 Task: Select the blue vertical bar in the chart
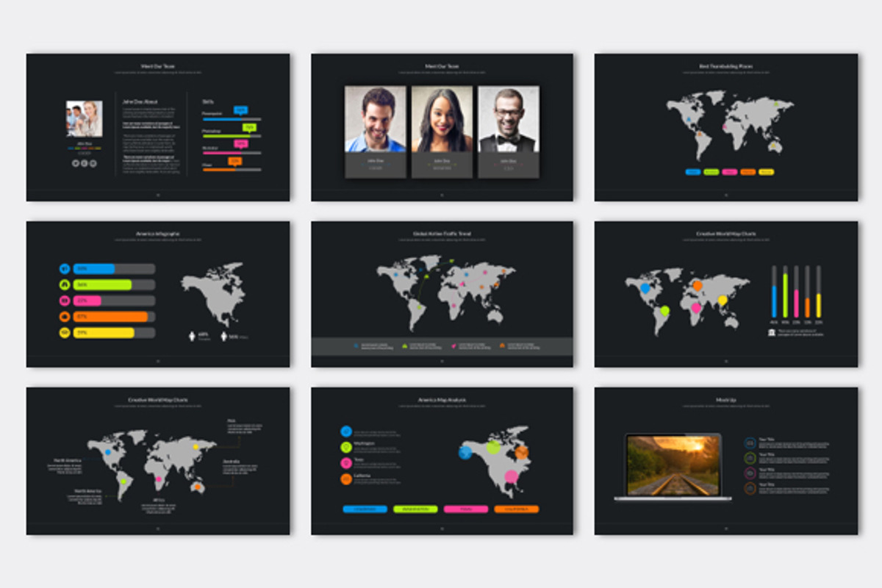[774, 301]
